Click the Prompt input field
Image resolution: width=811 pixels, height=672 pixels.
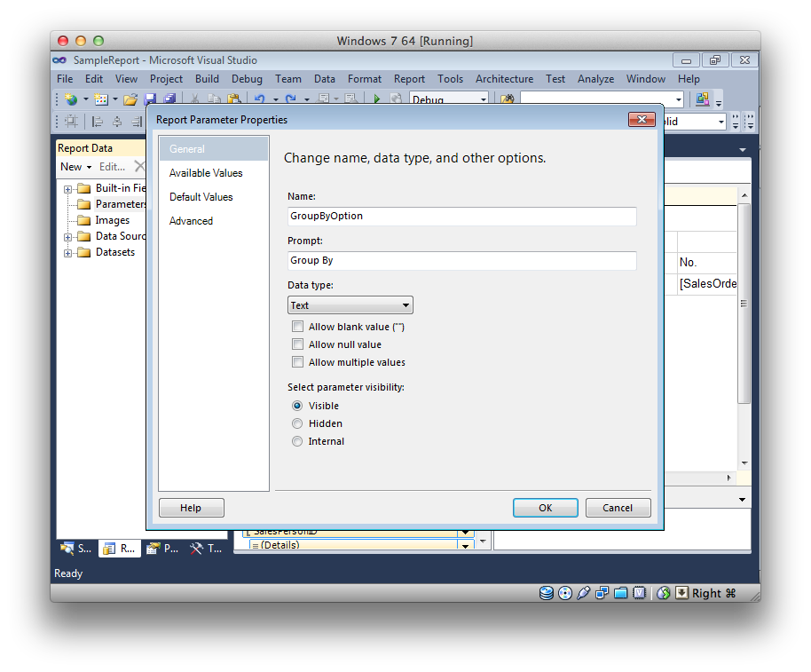coord(462,260)
